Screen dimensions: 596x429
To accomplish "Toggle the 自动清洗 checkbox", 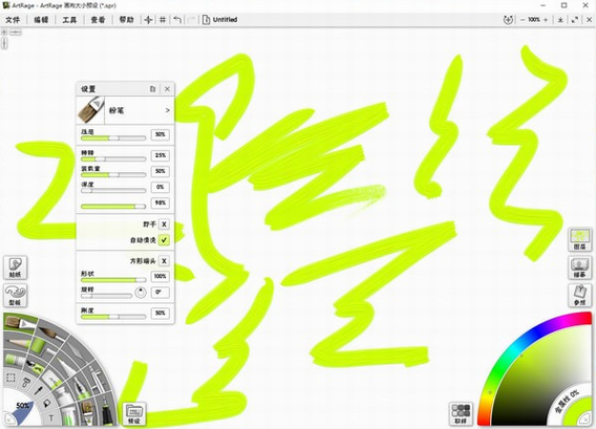I will 164,240.
